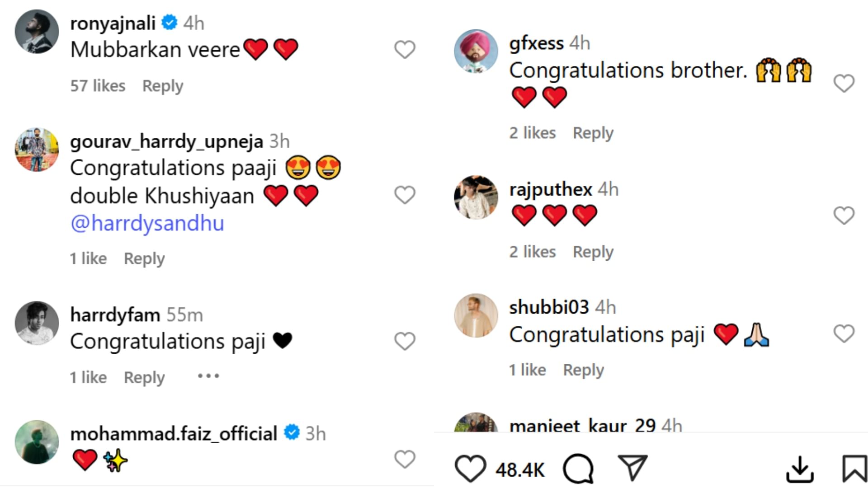Share post via paper plane icon
The image size is (868, 488).
tap(632, 468)
